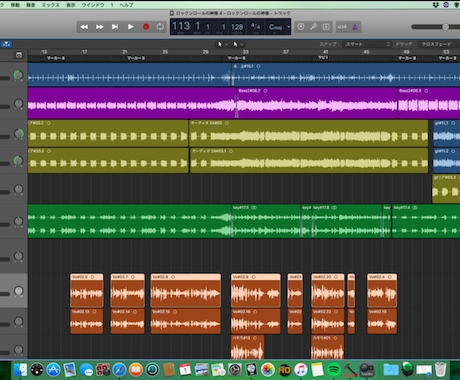Open the command-click tool menu
The width and height of the screenshot is (460, 380).
[238, 44]
